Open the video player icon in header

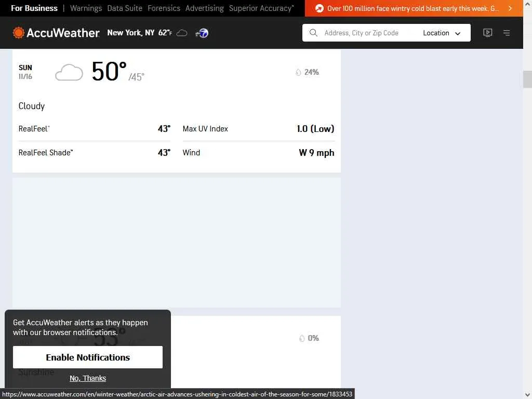pos(487,33)
